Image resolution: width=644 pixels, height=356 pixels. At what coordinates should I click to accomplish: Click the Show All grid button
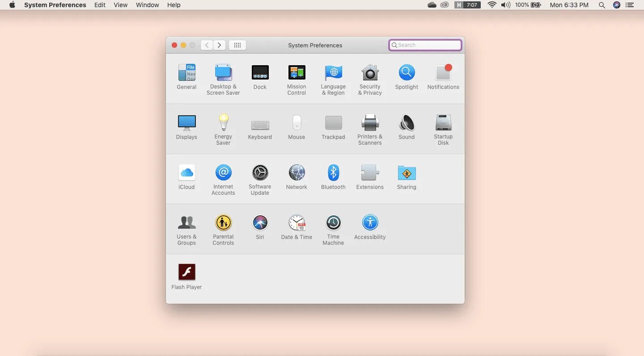(237, 45)
